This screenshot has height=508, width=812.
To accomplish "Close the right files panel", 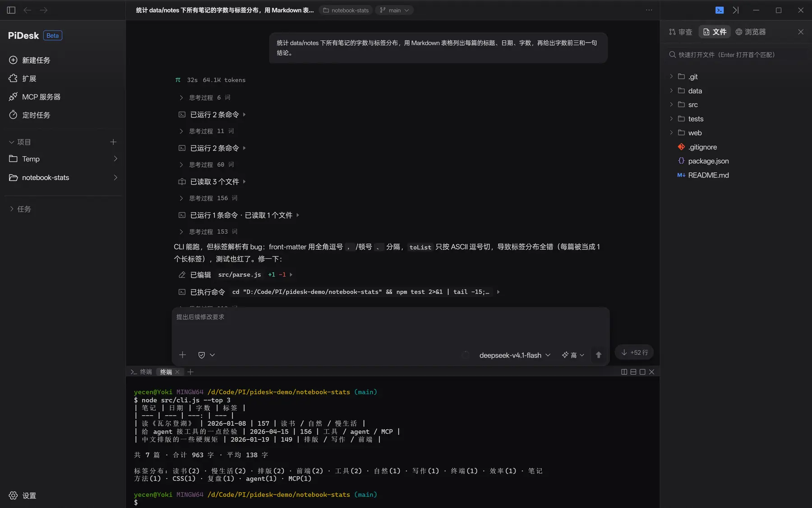I will [x=801, y=32].
